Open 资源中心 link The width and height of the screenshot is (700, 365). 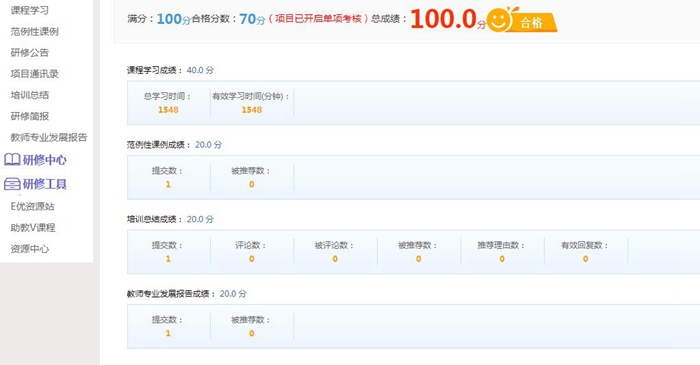(29, 249)
